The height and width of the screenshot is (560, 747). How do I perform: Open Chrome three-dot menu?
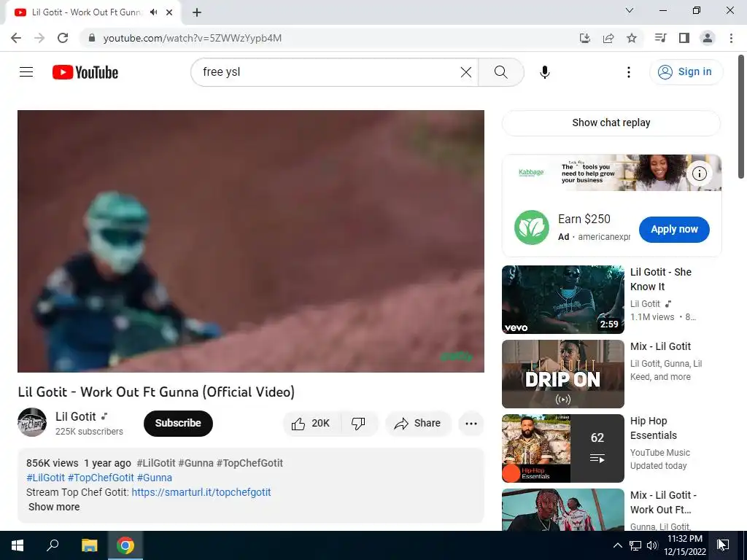[731, 38]
